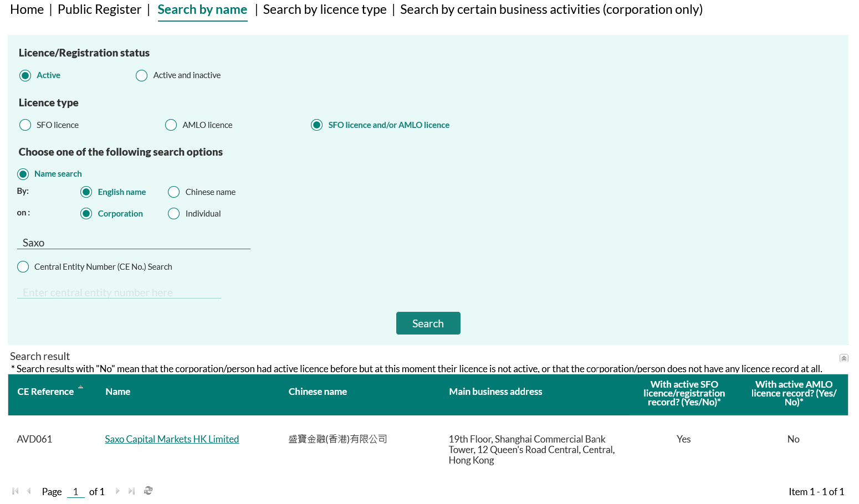The width and height of the screenshot is (859, 504).
Task: Choose Chinese name search option
Action: click(174, 192)
